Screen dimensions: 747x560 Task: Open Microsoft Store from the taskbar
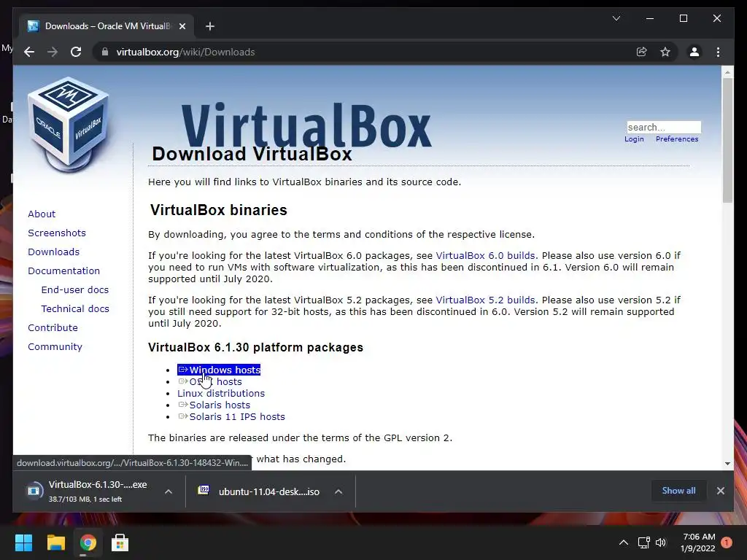pos(120,542)
